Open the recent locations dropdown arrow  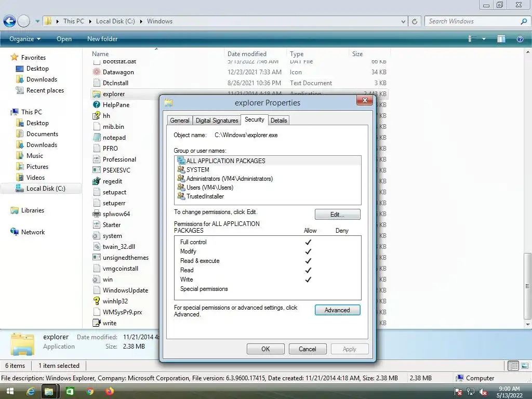point(37,21)
